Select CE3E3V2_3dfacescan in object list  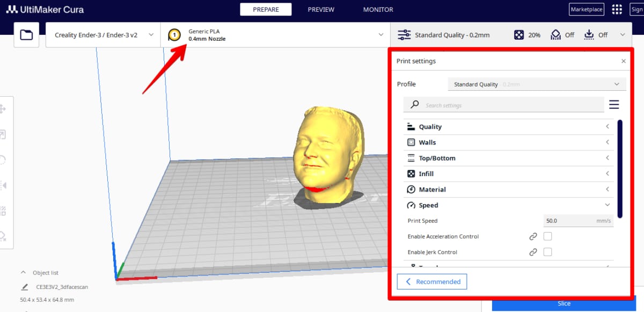tap(62, 287)
